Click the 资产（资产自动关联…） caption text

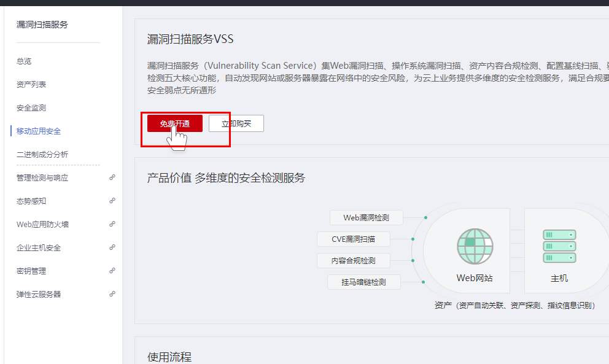(x=515, y=305)
